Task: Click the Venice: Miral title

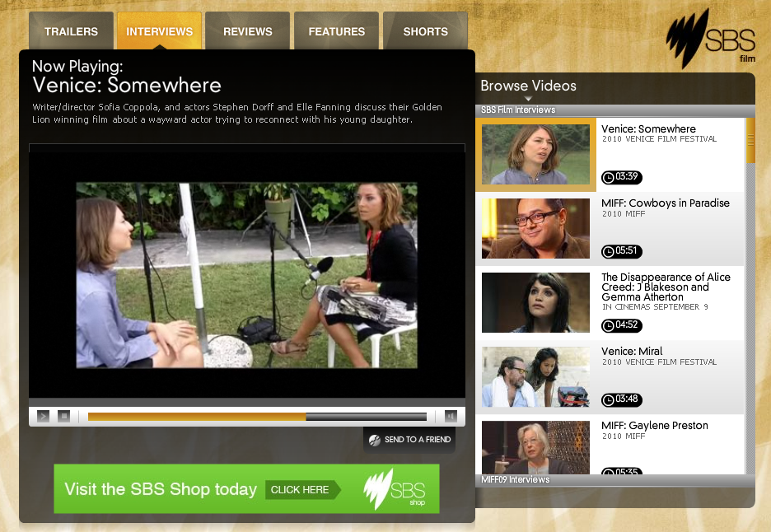Action: pos(632,351)
